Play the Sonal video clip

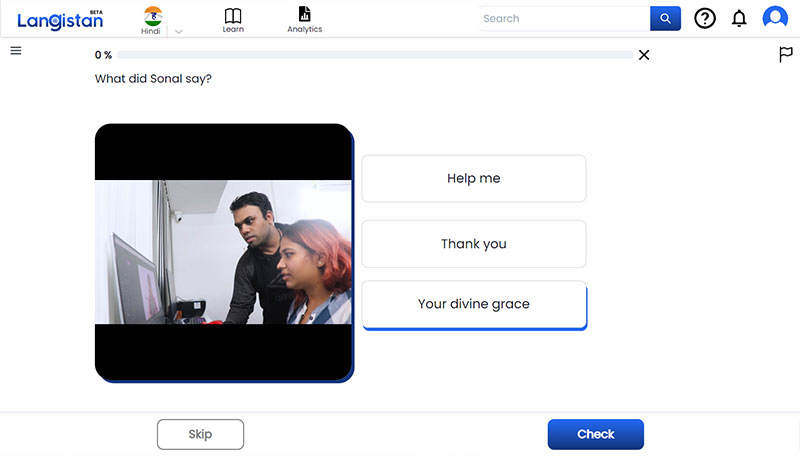223,252
